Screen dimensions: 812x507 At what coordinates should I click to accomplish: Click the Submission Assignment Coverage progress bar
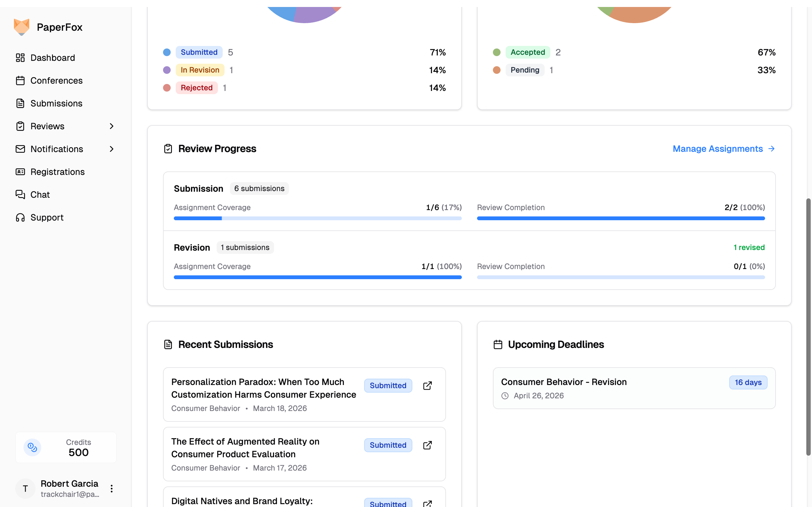318,218
